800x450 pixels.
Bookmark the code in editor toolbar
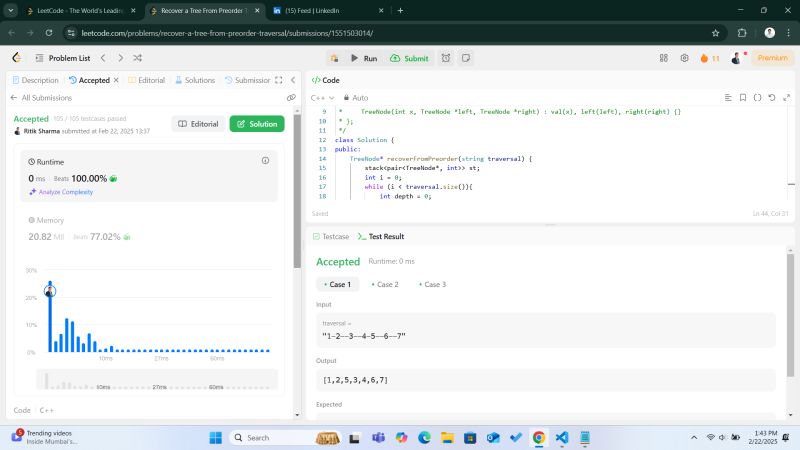point(742,98)
